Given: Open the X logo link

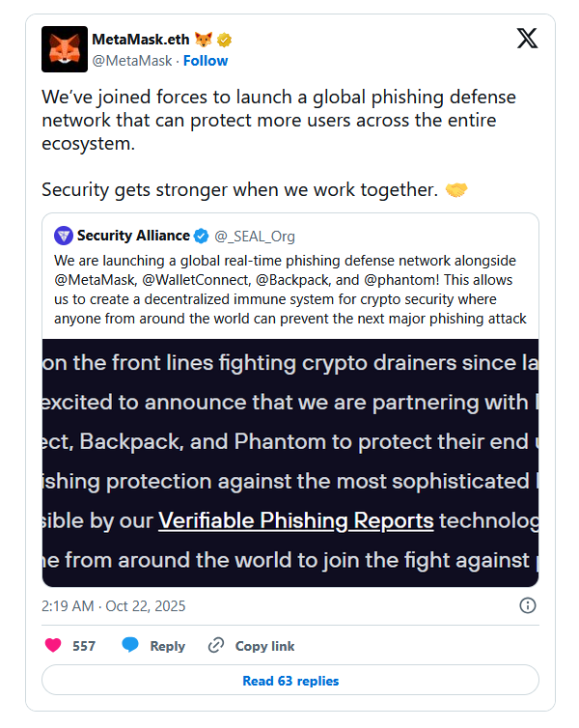Looking at the screenshot, I should tap(527, 40).
